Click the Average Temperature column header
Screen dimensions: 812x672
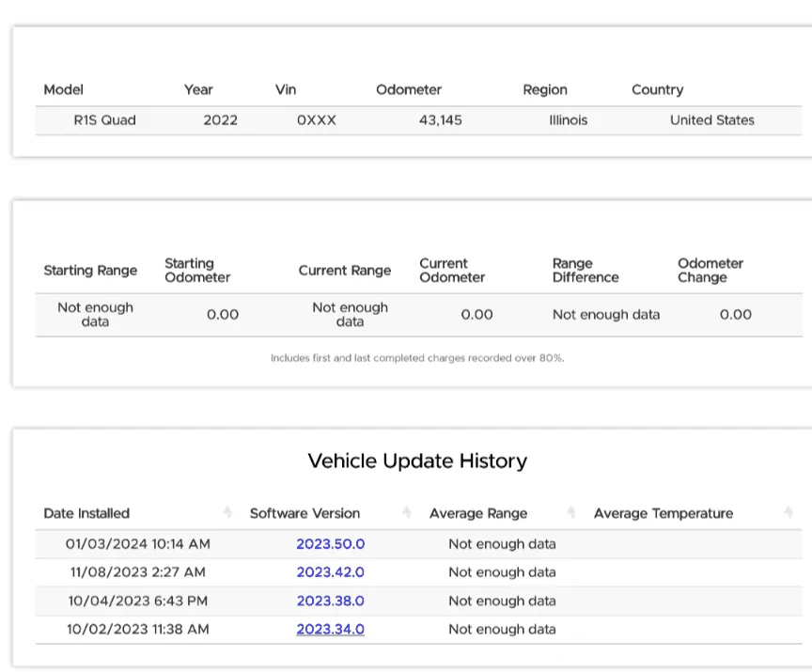coord(663,513)
